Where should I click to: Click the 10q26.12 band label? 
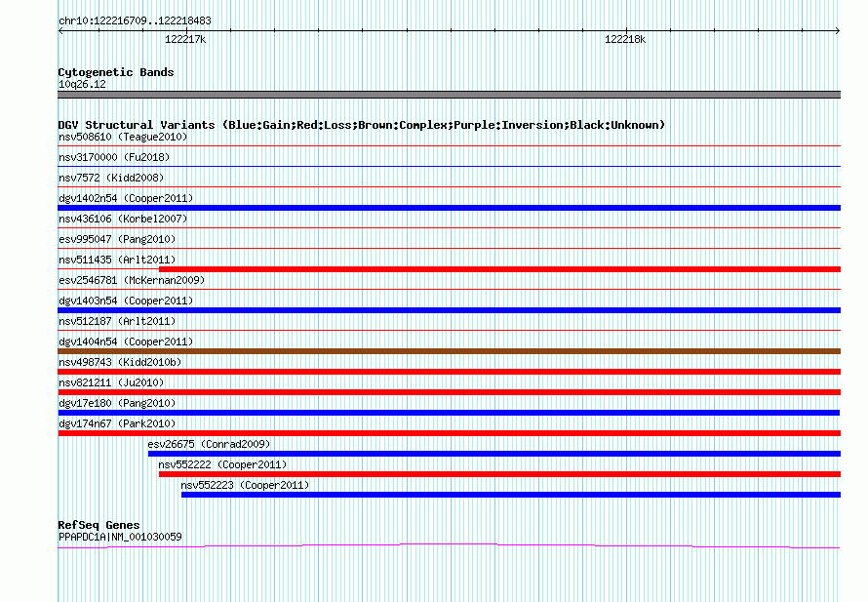pyautogui.click(x=82, y=84)
